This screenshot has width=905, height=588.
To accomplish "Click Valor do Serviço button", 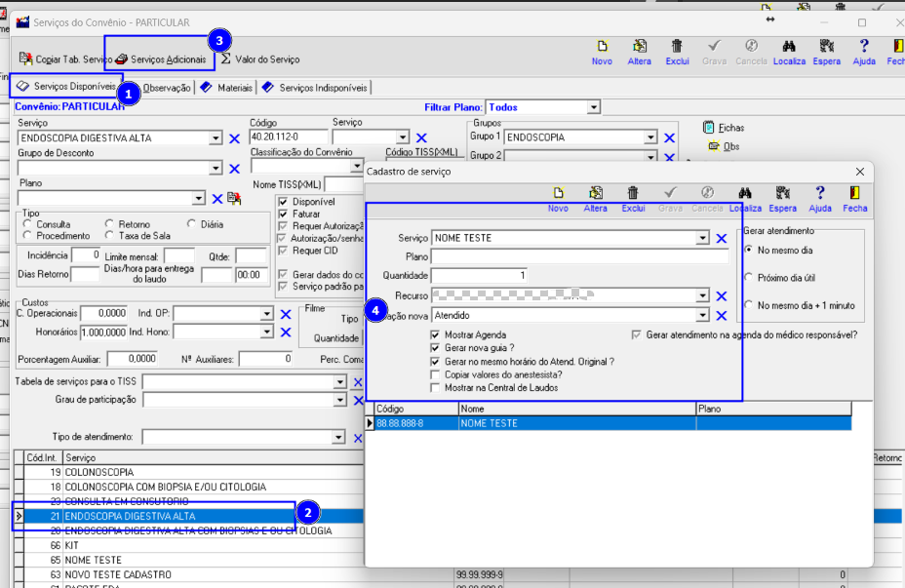I will [260, 59].
